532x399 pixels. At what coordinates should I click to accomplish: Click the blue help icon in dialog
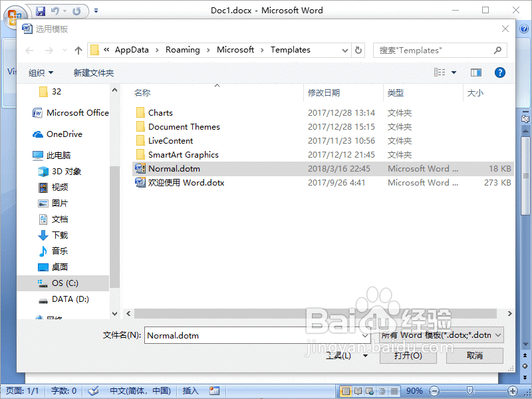(500, 72)
